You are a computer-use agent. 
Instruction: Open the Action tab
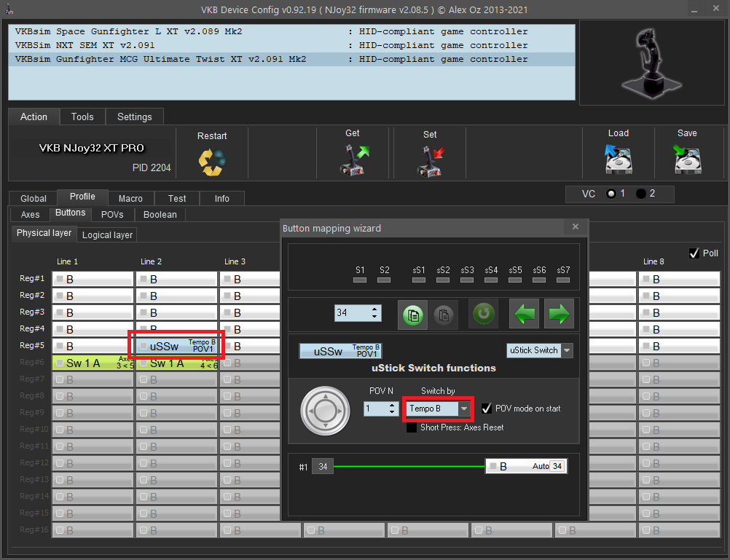(34, 117)
